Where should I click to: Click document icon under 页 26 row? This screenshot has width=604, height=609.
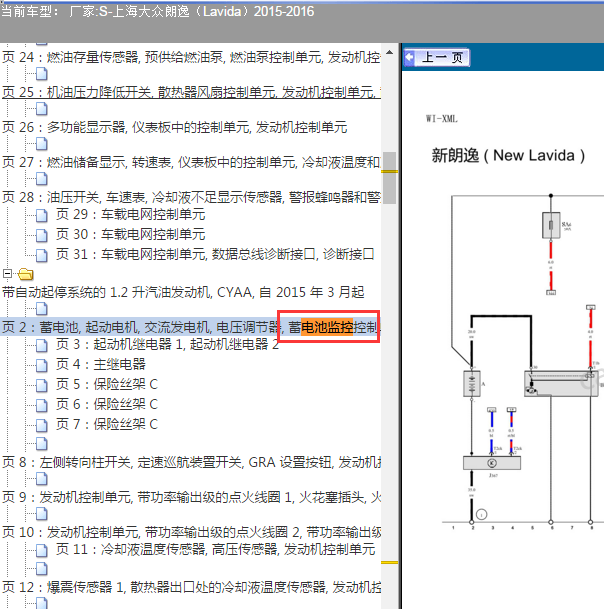click(42, 144)
